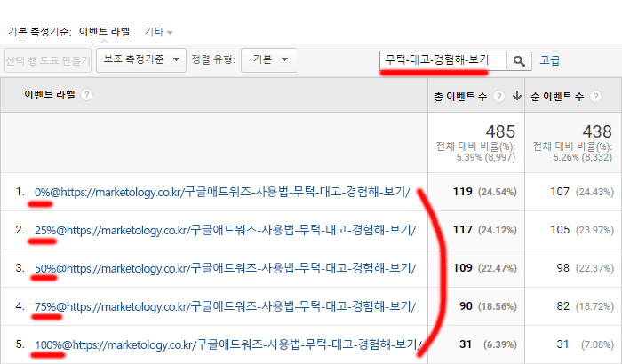Screen dimensions: 622x364
Task: Click the 109 (22.47%) cell
Action: [x=476, y=268]
